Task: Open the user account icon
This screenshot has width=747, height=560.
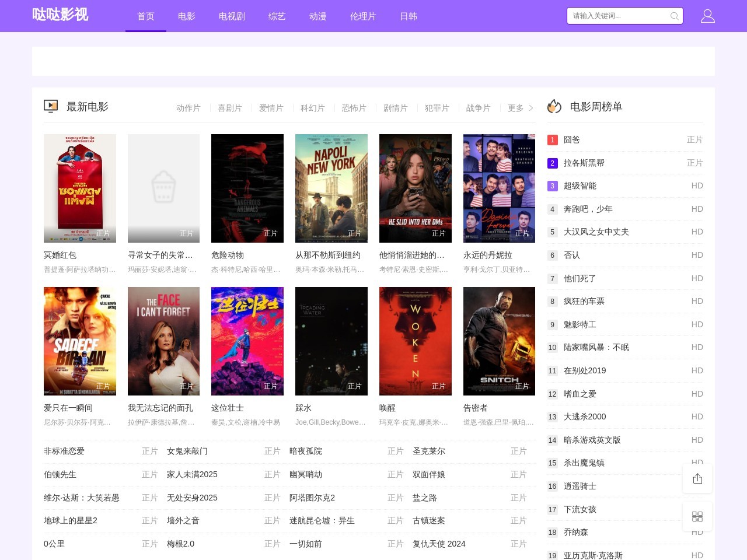Action: (707, 16)
